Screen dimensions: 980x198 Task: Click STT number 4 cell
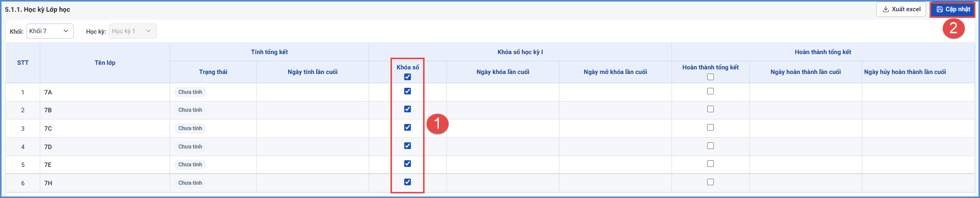click(23, 147)
